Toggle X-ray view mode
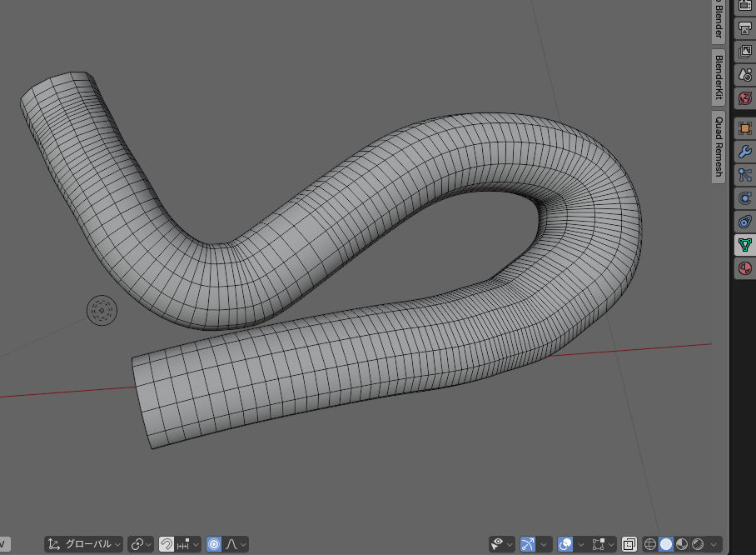This screenshot has width=756, height=555. click(x=629, y=544)
